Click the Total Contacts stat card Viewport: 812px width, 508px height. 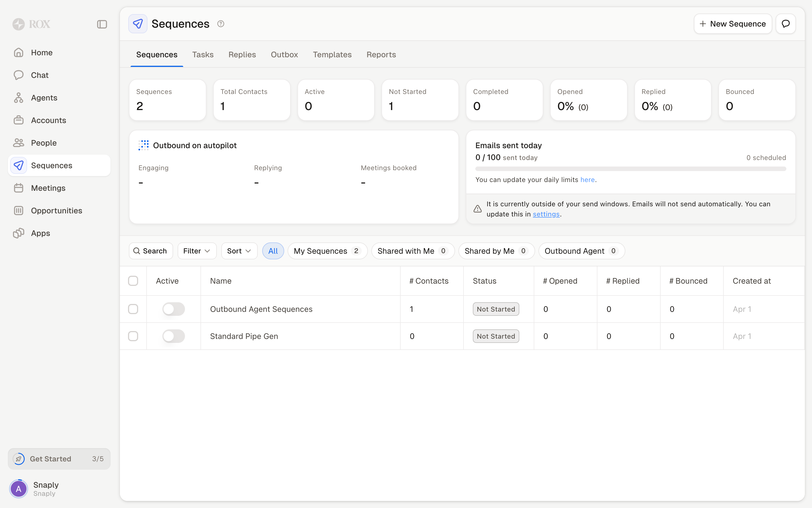point(252,100)
